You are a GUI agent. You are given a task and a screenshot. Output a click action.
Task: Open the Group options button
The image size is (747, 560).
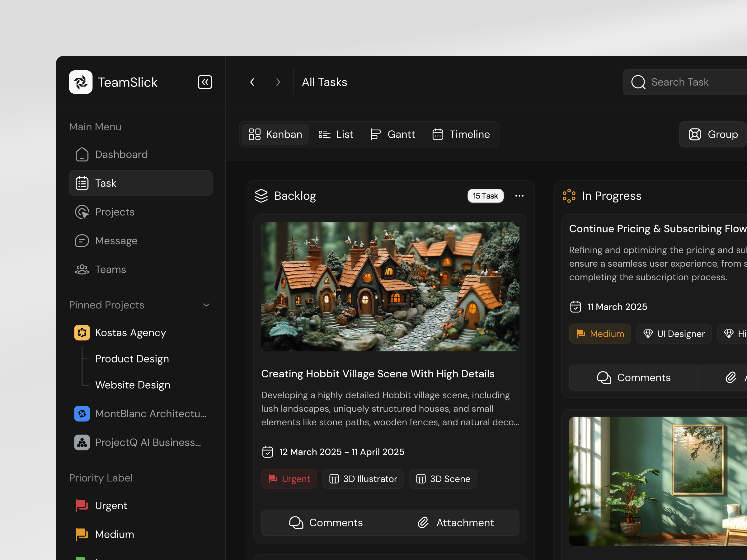point(713,134)
